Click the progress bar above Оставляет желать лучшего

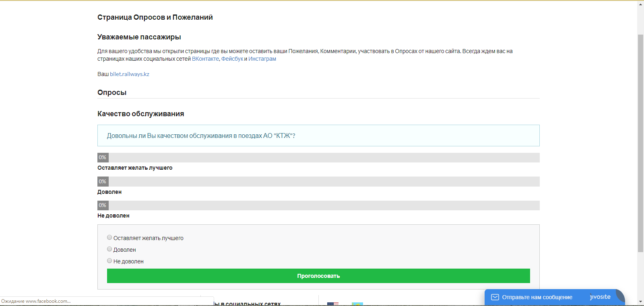pos(318,158)
